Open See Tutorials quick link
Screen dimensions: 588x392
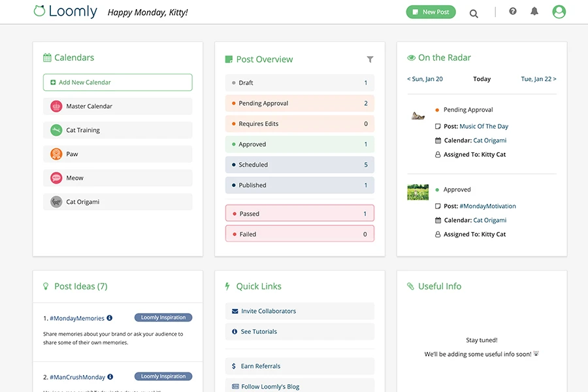pyautogui.click(x=300, y=332)
